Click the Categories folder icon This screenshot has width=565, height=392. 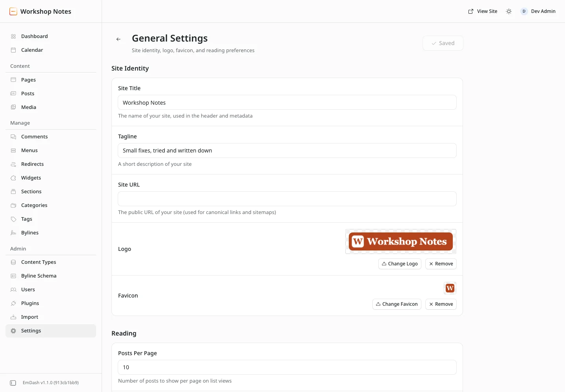[13, 205]
